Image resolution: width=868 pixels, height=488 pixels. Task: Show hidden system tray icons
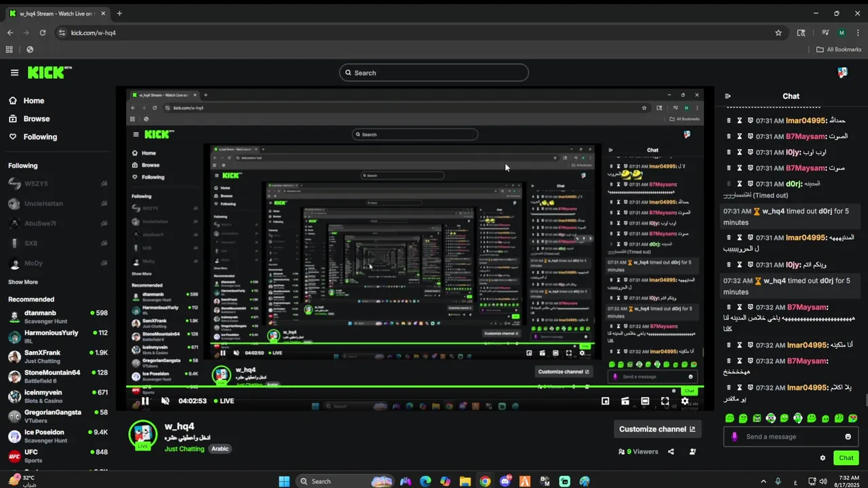763,481
